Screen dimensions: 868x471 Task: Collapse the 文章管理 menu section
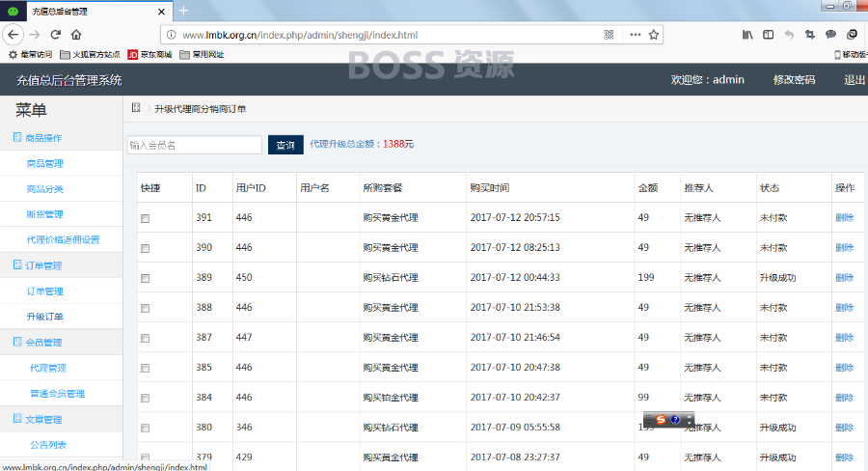[43, 419]
